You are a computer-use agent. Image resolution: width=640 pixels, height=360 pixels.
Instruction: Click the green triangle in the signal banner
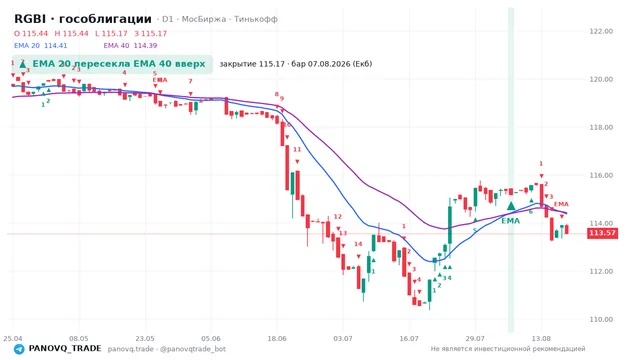(23, 64)
